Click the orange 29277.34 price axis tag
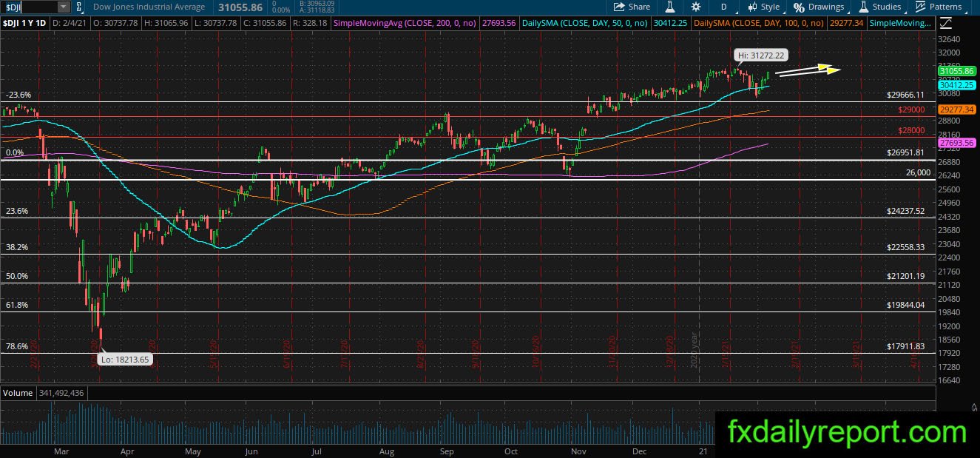The image size is (980, 458). tap(956, 109)
